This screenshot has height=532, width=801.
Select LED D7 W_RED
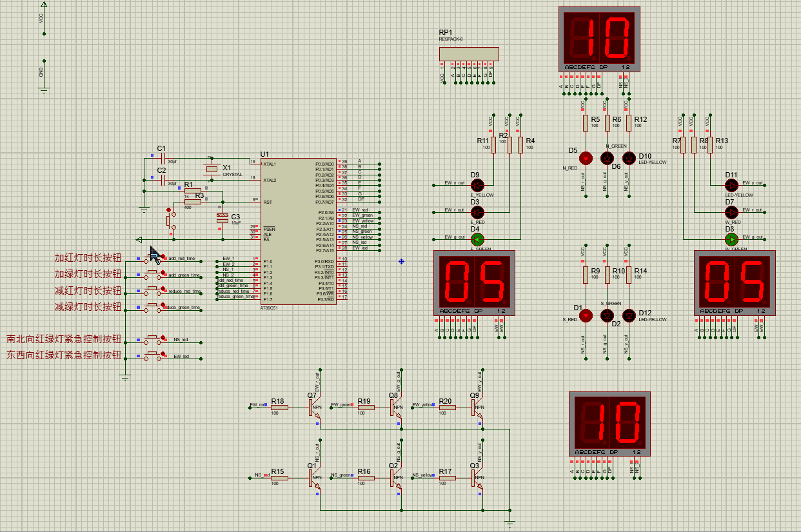(x=731, y=212)
